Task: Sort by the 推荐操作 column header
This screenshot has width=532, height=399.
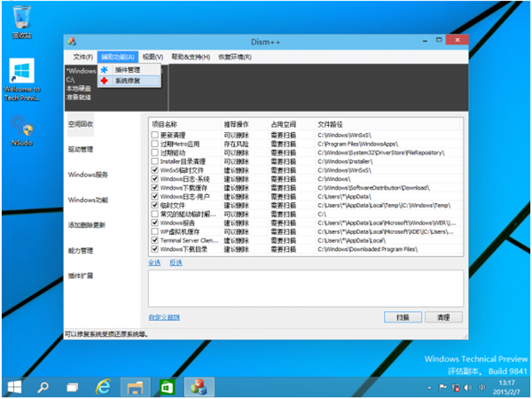Action: tap(245, 124)
